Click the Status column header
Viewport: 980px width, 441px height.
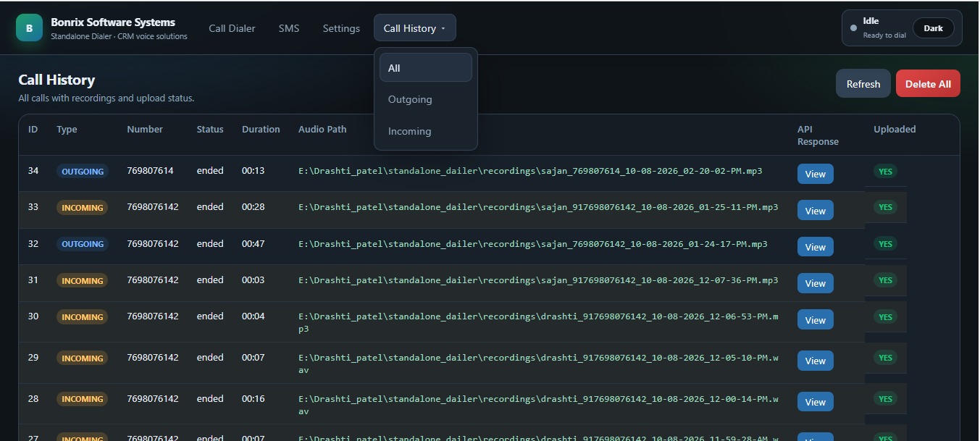point(210,130)
